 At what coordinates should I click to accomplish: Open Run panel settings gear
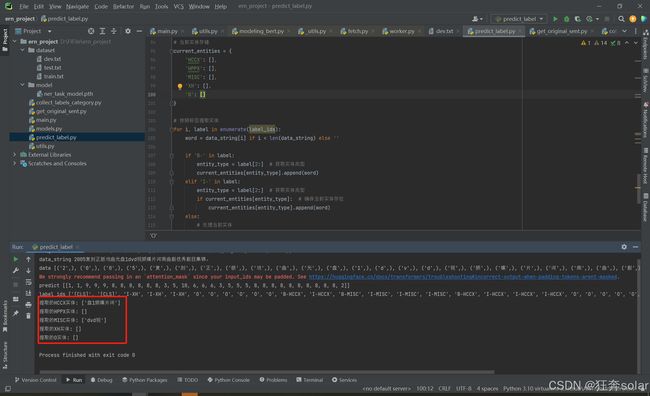pos(624,247)
